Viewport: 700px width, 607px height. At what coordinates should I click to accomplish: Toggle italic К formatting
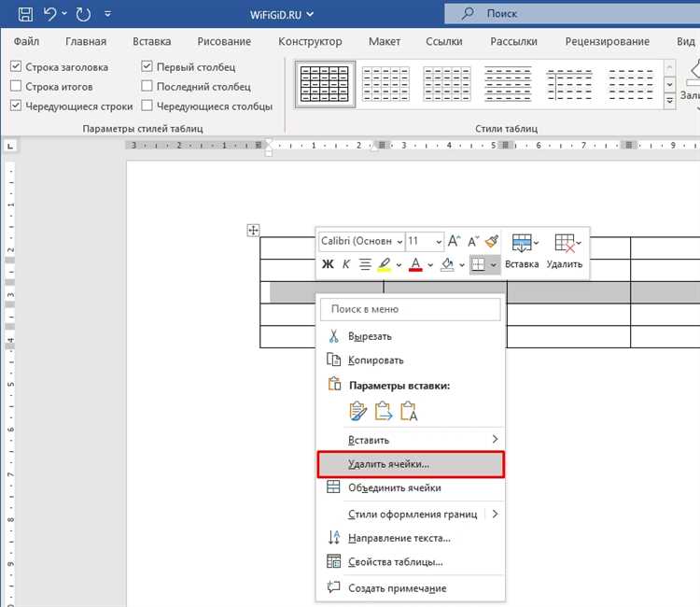tap(346, 264)
